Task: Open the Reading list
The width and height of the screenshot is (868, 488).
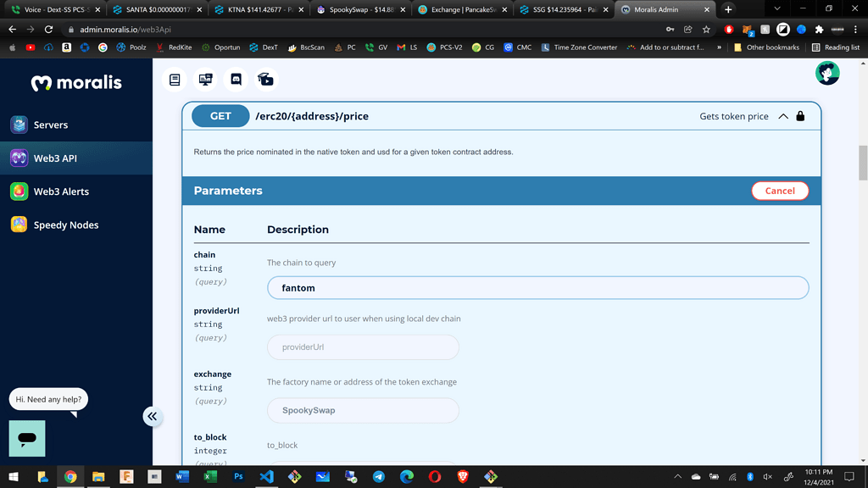Action: pos(835,47)
